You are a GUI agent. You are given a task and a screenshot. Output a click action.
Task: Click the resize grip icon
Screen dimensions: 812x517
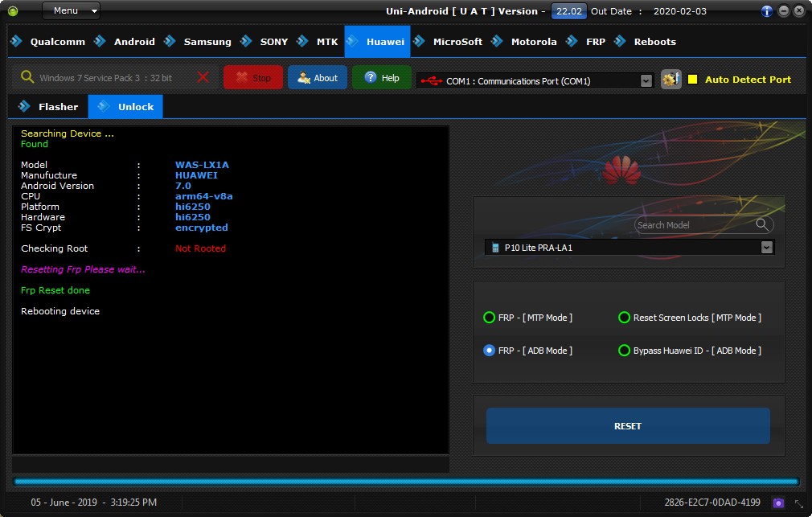799,503
